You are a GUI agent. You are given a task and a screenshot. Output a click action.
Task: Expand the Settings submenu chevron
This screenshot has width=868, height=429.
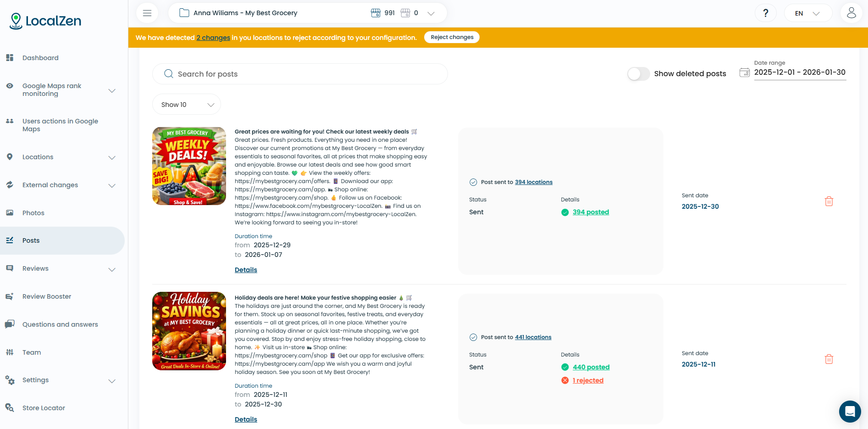(x=112, y=381)
